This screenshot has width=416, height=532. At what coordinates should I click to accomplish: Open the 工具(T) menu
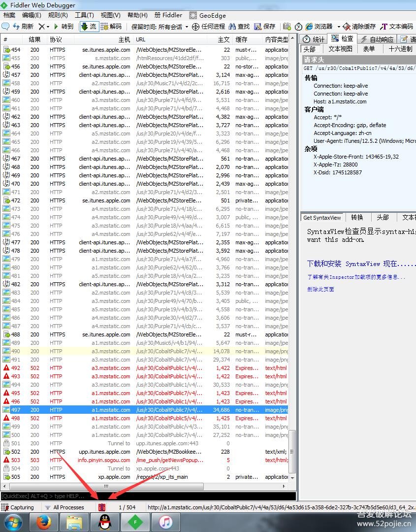tap(84, 15)
